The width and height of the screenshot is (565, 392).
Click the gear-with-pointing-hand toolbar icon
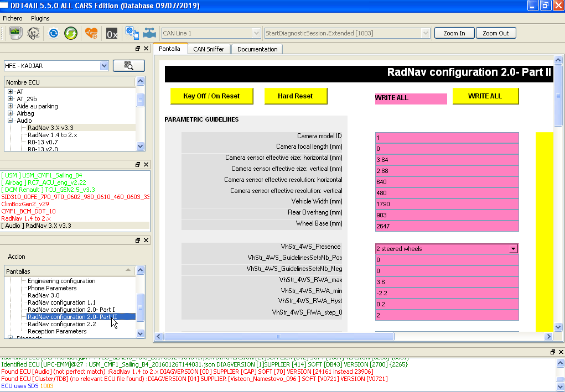[132, 33]
